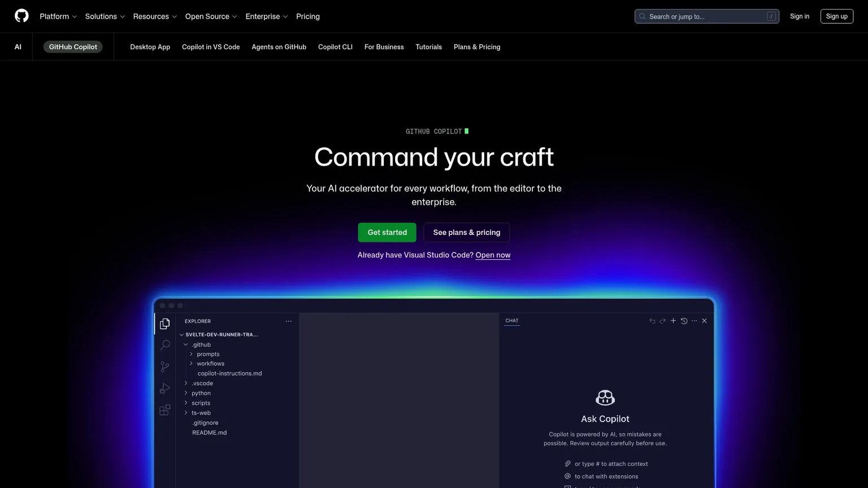Screen dimensions: 868x488
Task: Expand the Solutions dropdown menu
Action: 105,16
